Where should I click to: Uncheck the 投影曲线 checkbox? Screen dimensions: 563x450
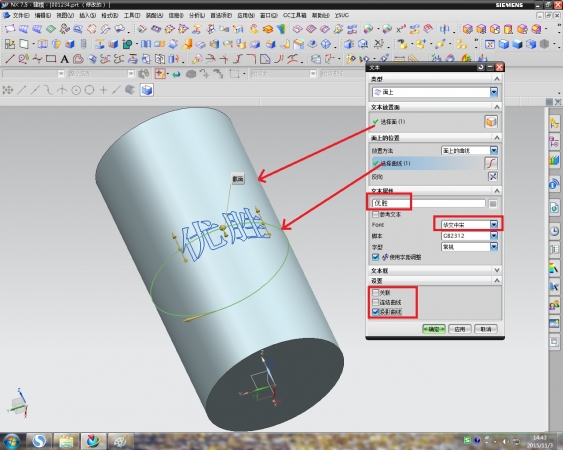click(x=376, y=312)
